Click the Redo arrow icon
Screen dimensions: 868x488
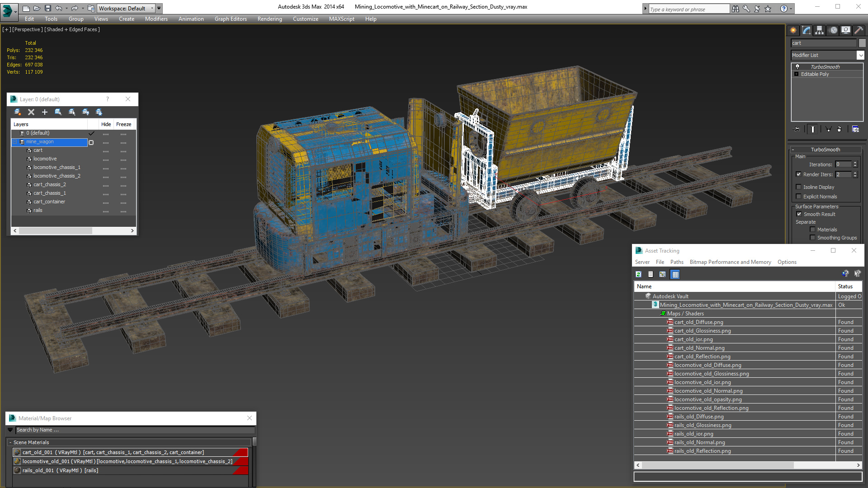pos(75,8)
